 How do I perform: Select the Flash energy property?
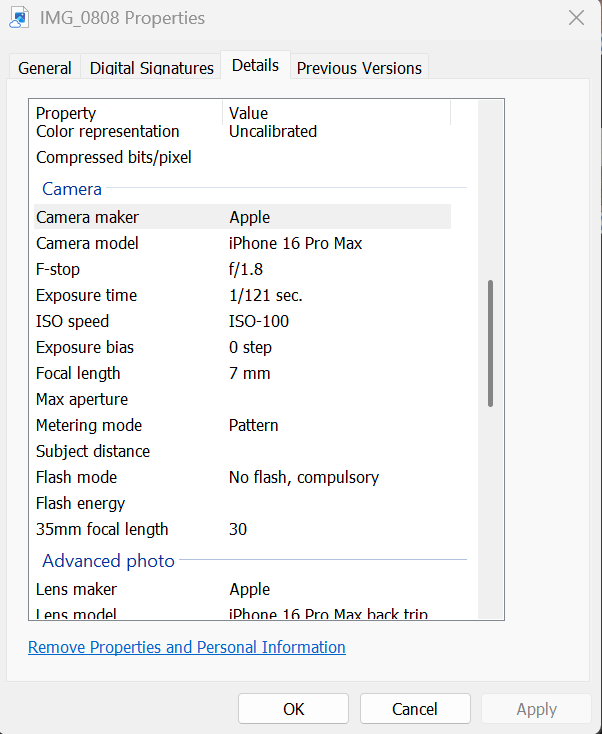click(x=81, y=503)
